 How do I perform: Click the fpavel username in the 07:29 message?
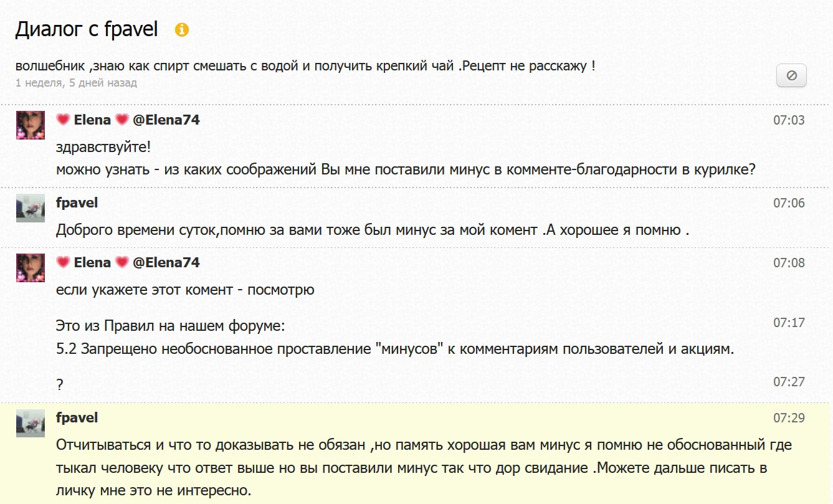click(x=77, y=418)
